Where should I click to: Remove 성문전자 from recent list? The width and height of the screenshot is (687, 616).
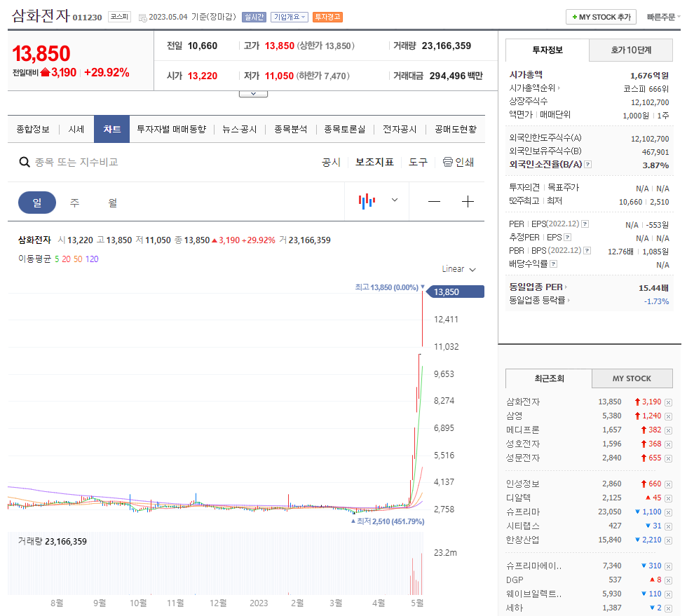pos(668,458)
